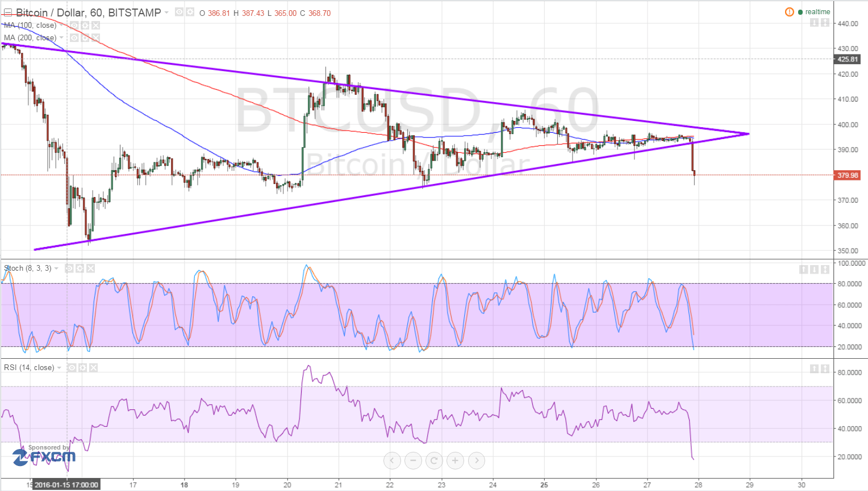This screenshot has width=868, height=491.
Task: Reset the chart view with the circular arrow
Action: tap(434, 460)
